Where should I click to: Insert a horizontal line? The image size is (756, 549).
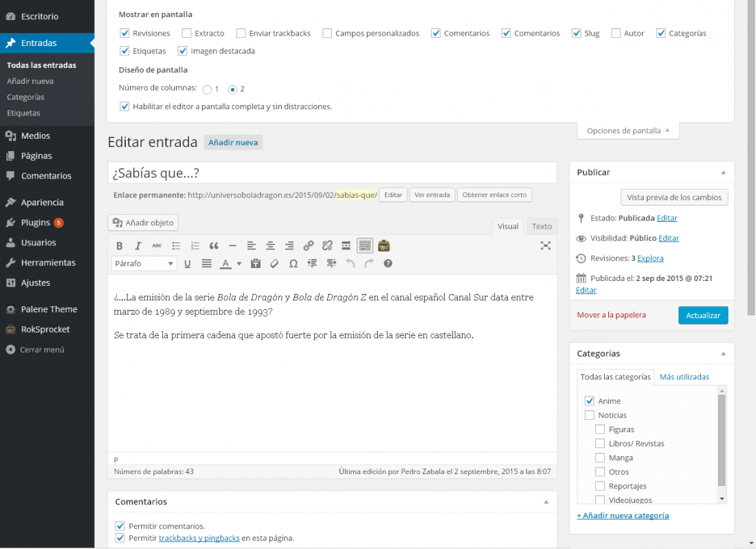coord(232,246)
